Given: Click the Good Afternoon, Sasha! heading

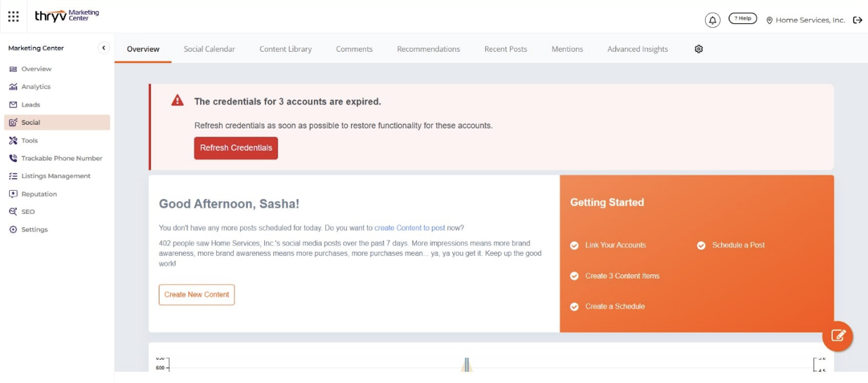Looking at the screenshot, I should tap(229, 204).
